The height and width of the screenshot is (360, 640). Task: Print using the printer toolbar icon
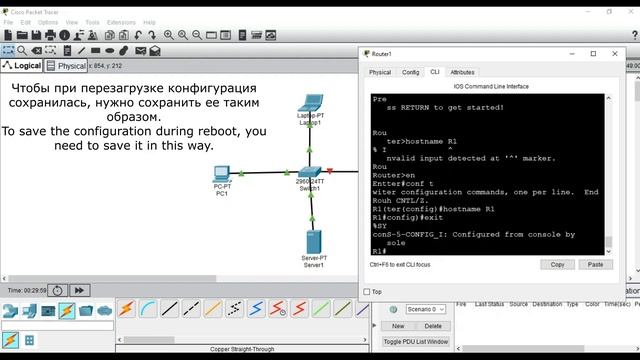tap(50, 36)
